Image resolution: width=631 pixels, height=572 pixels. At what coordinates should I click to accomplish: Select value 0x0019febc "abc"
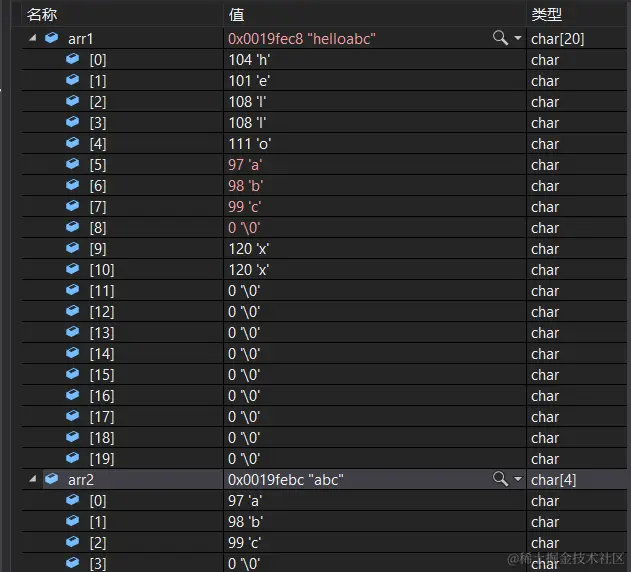coord(286,479)
